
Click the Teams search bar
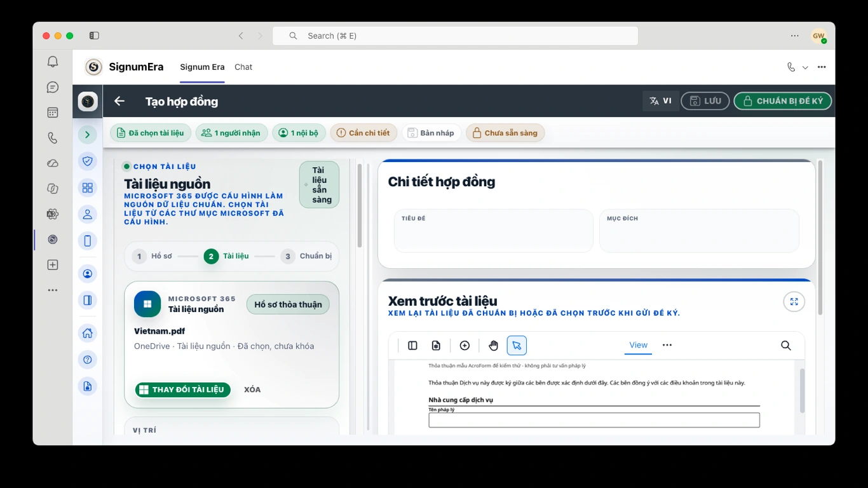point(456,36)
